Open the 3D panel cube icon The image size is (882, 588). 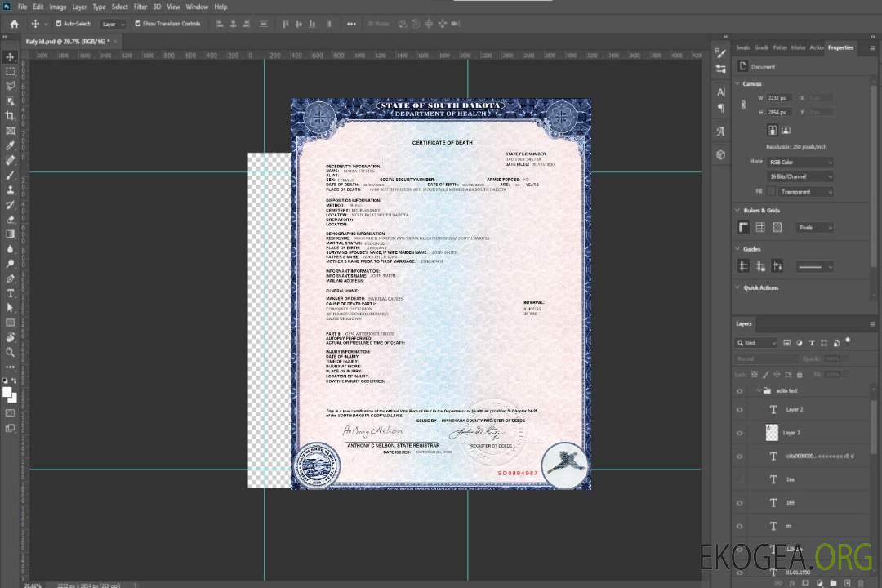coord(721,154)
